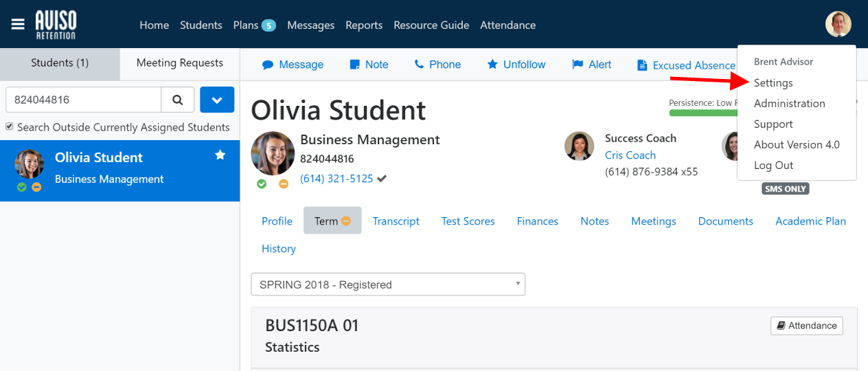The height and width of the screenshot is (371, 868).
Task: Open the Notes tab
Action: (595, 221)
